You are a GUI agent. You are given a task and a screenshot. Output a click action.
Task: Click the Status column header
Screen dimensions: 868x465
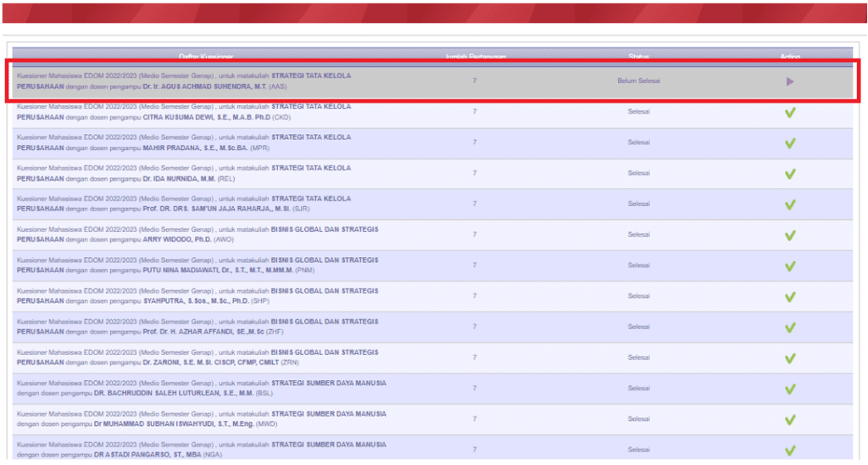pos(638,57)
